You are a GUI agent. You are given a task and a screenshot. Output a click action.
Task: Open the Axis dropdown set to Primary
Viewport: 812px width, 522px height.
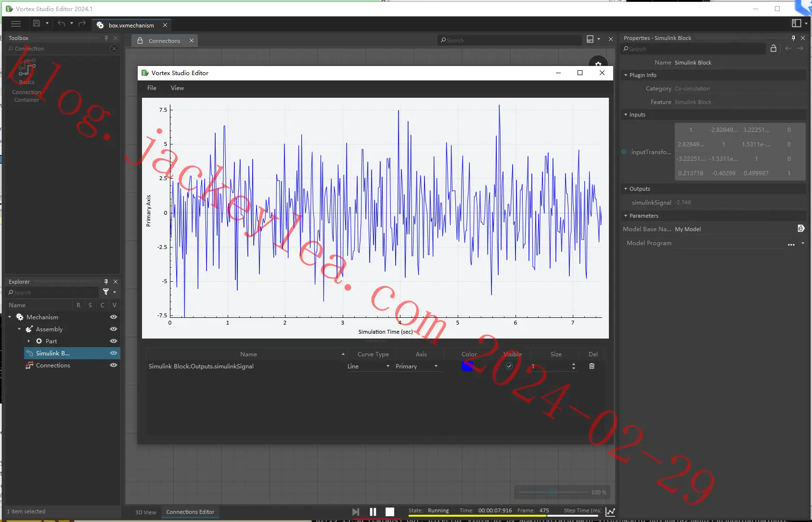pos(417,366)
